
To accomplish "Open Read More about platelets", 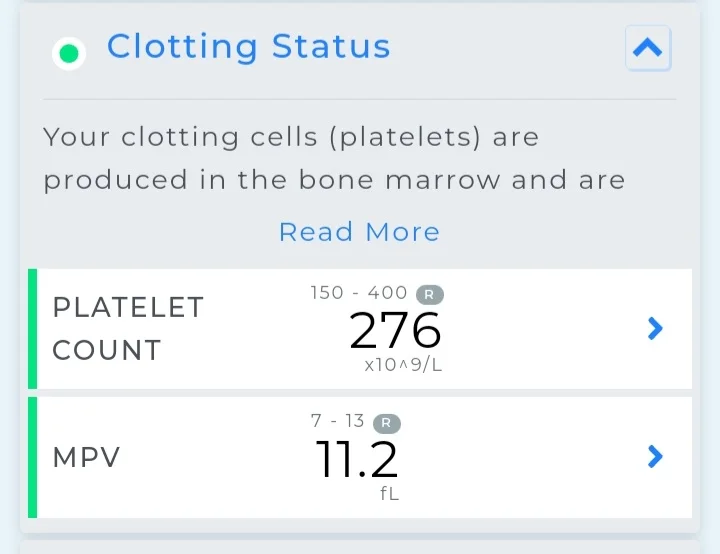I will click(x=360, y=232).
